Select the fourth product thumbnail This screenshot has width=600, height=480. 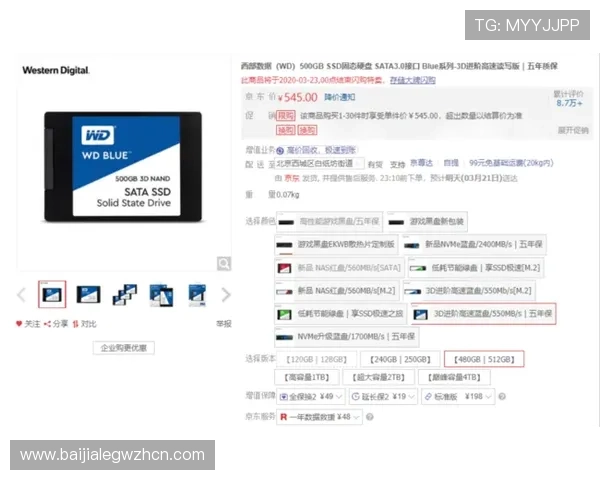(x=161, y=295)
